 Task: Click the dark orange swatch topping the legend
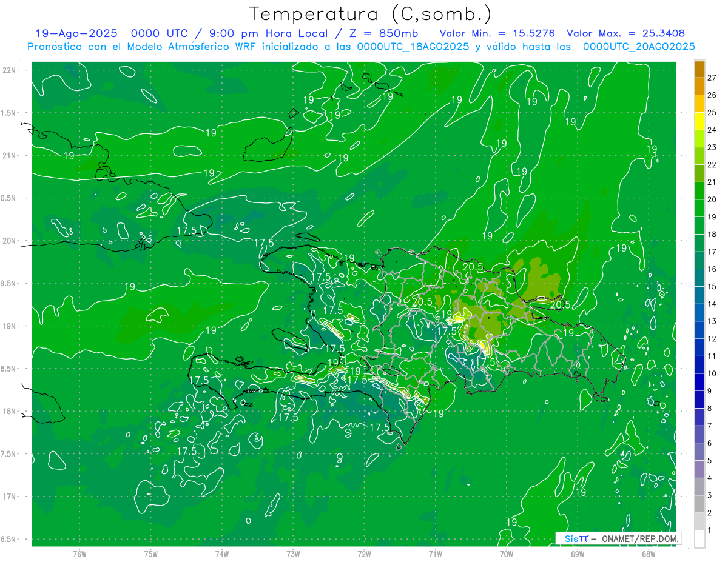click(x=699, y=69)
